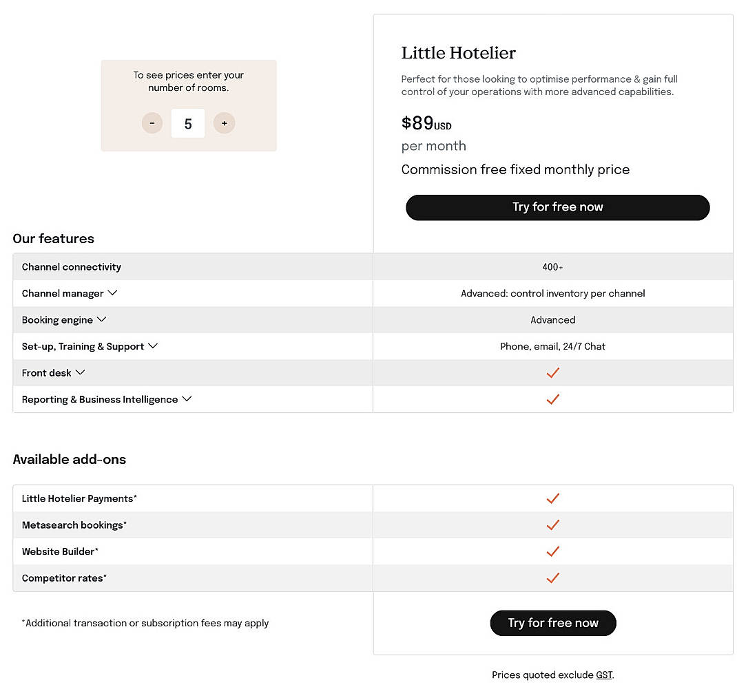The width and height of the screenshot is (737, 700).
Task: Click the checkmark beside Little Hotelier Payments
Action: point(552,498)
